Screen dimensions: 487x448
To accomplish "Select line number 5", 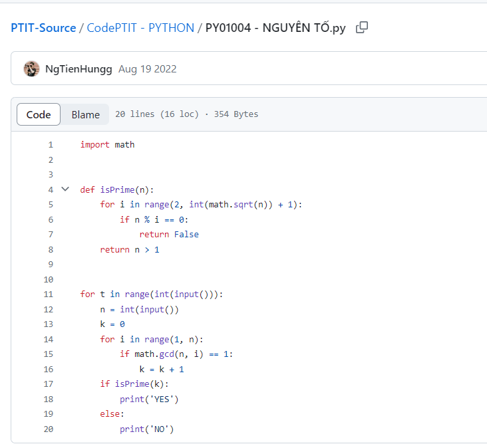I will click(50, 204).
